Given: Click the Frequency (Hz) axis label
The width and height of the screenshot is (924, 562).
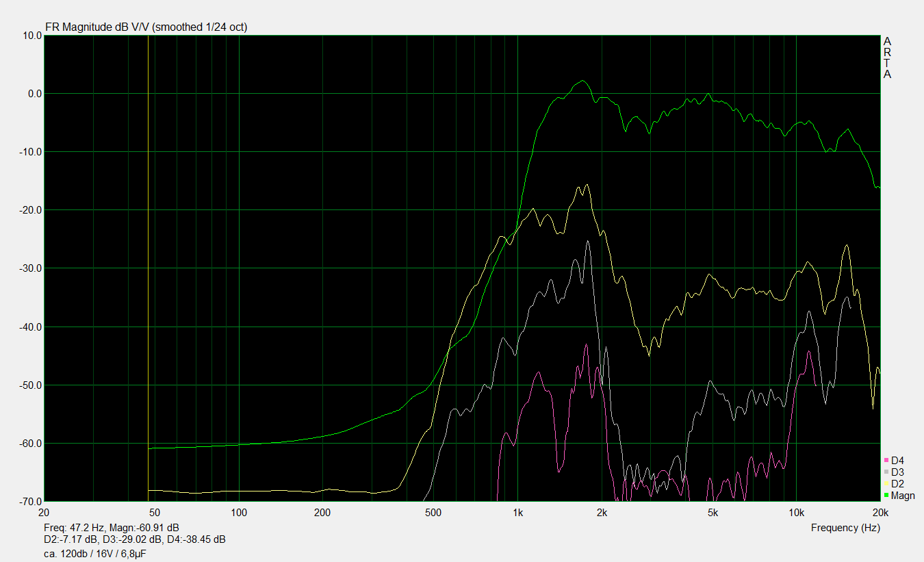Looking at the screenshot, I should click(845, 528).
